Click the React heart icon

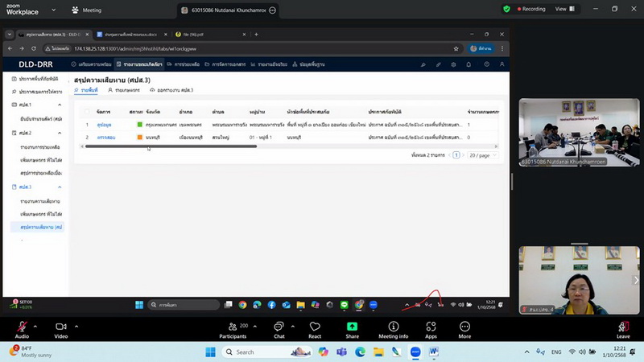315,327
